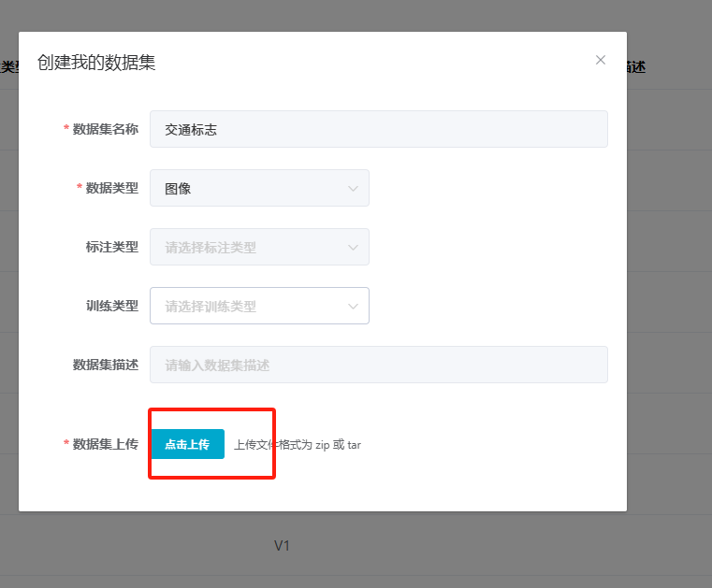The width and height of the screenshot is (712, 588).
Task: Click the V1 version cell in background
Action: [x=283, y=545]
